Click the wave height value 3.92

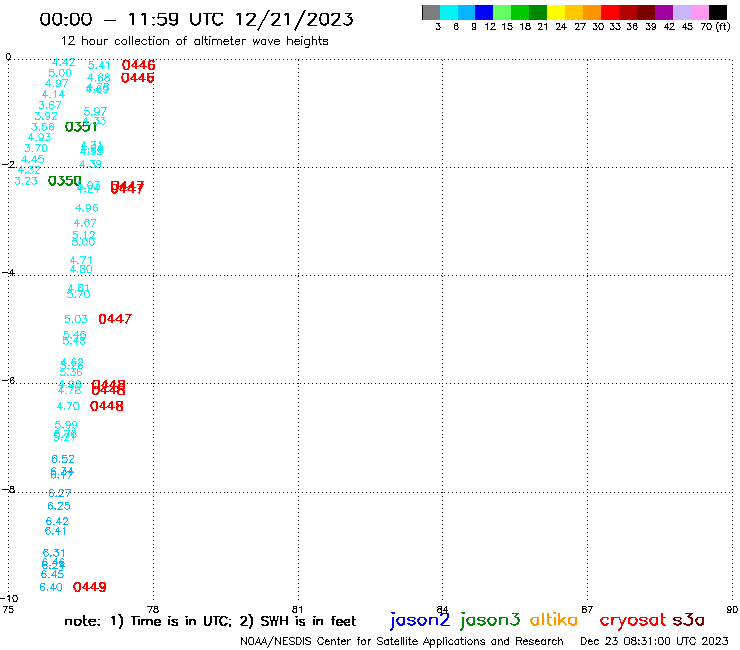click(x=46, y=116)
